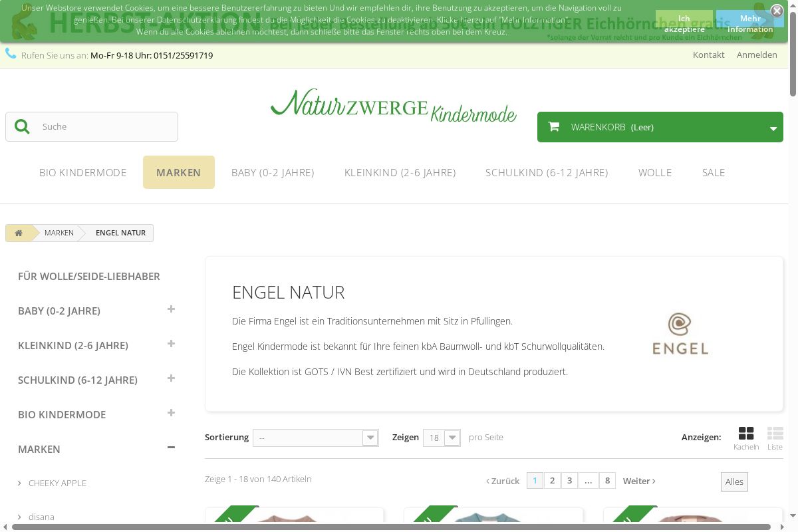Open Baby (0-2 Jahre) menu
The image size is (798, 532).
273,172
